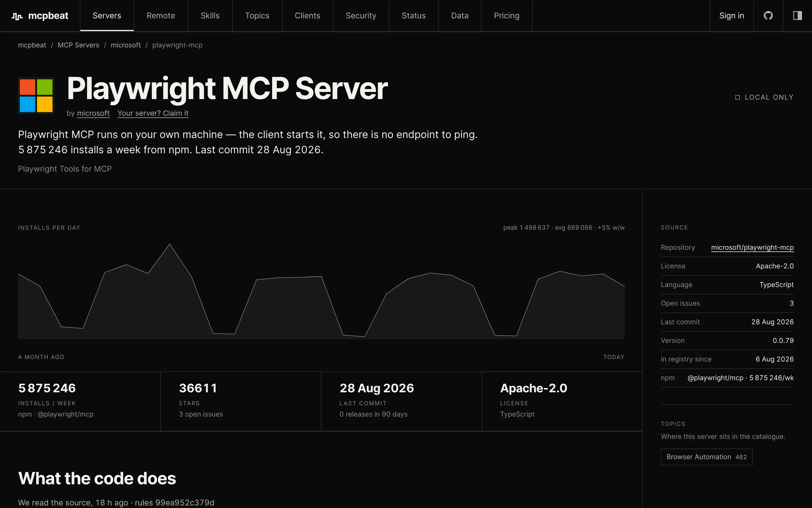Click the '3 open issues' caption

[201, 414]
